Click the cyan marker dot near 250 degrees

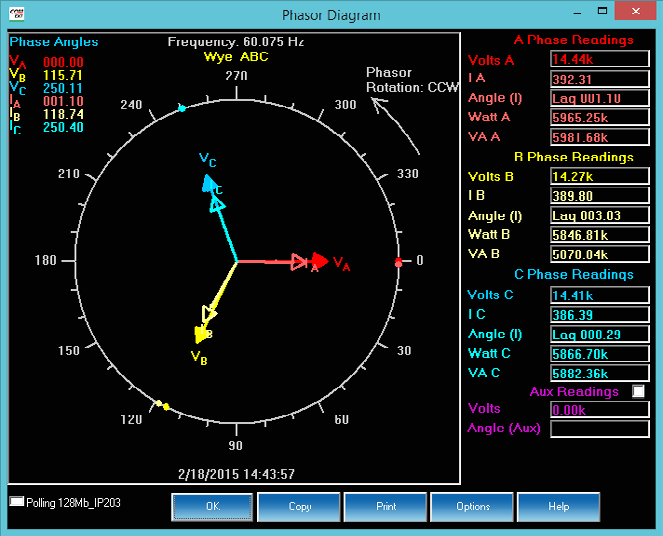pyautogui.click(x=182, y=109)
